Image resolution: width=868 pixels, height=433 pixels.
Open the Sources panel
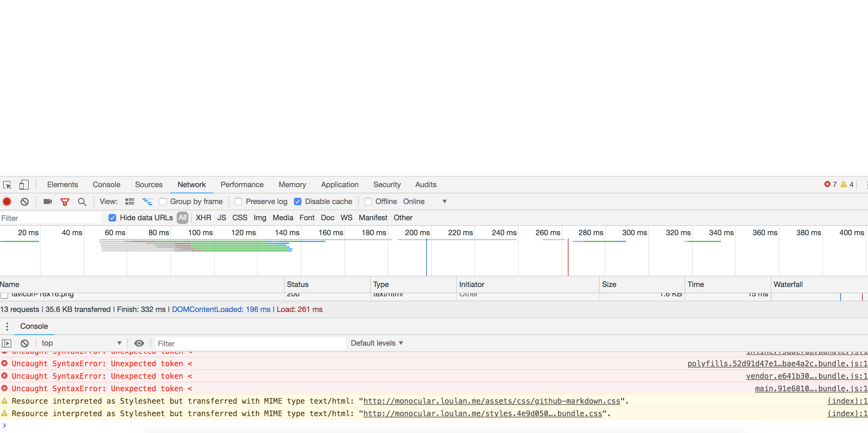click(x=149, y=184)
